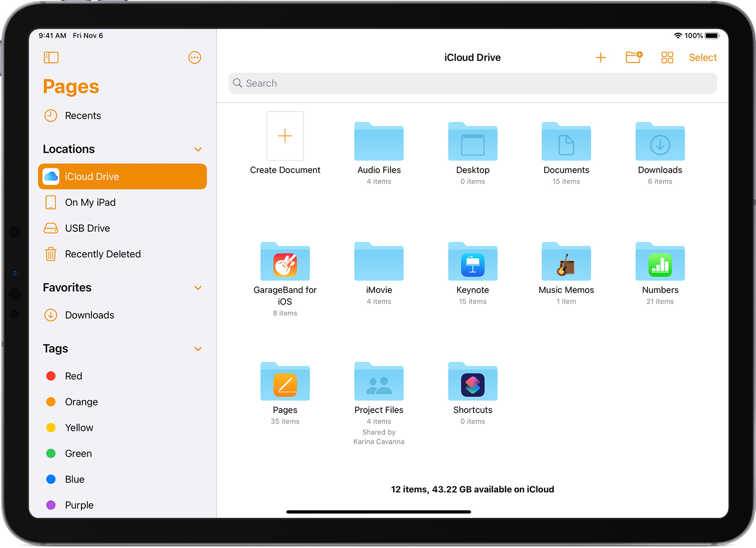Click the plus icon in toolbar
The image size is (756, 548).
601,58
